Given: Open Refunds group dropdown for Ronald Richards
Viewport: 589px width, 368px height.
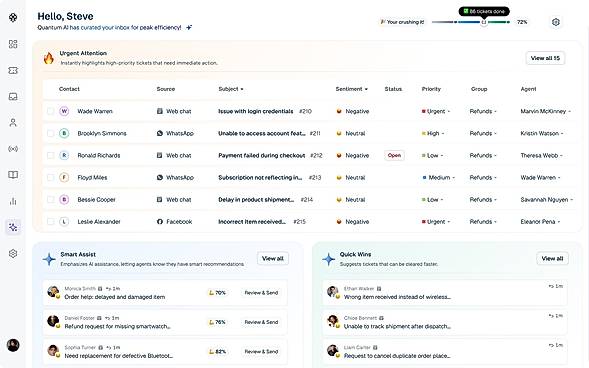Looking at the screenshot, I should click(x=483, y=155).
